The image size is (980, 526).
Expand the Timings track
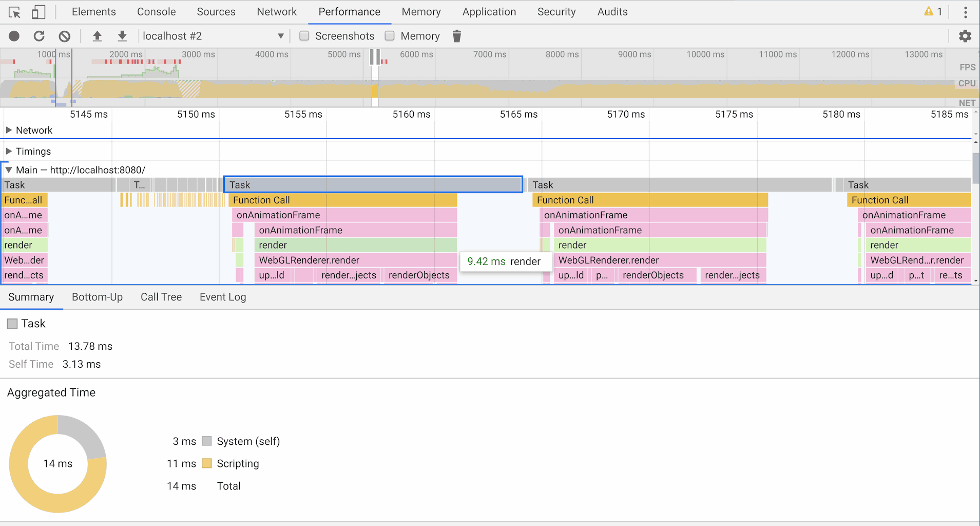9,152
